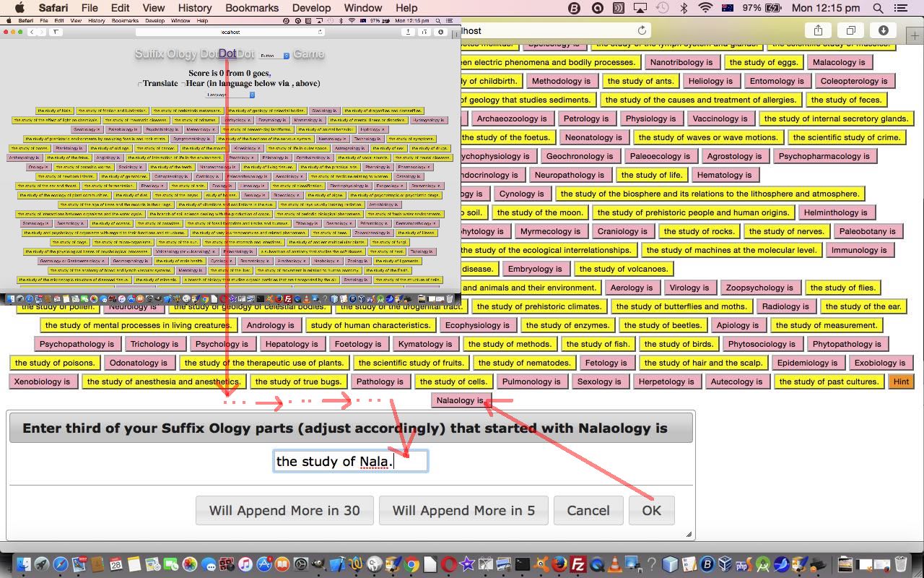Screen dimensions: 924x578
Task: Enable the Translate checkbox
Action: pyautogui.click(x=140, y=84)
